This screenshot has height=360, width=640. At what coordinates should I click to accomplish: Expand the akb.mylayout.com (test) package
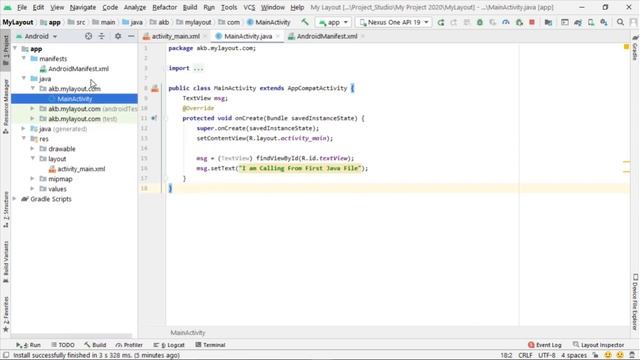(33, 119)
